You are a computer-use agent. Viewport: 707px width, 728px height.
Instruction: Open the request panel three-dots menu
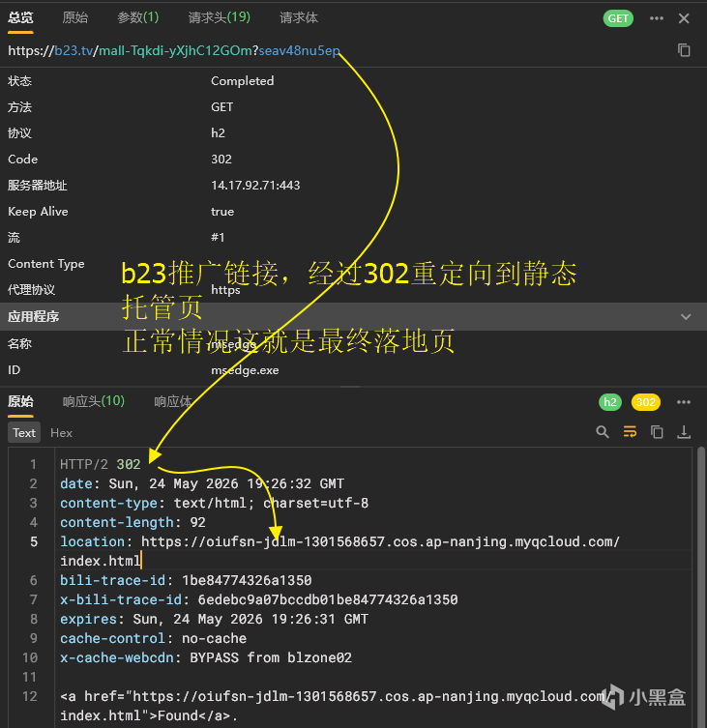coord(657,18)
